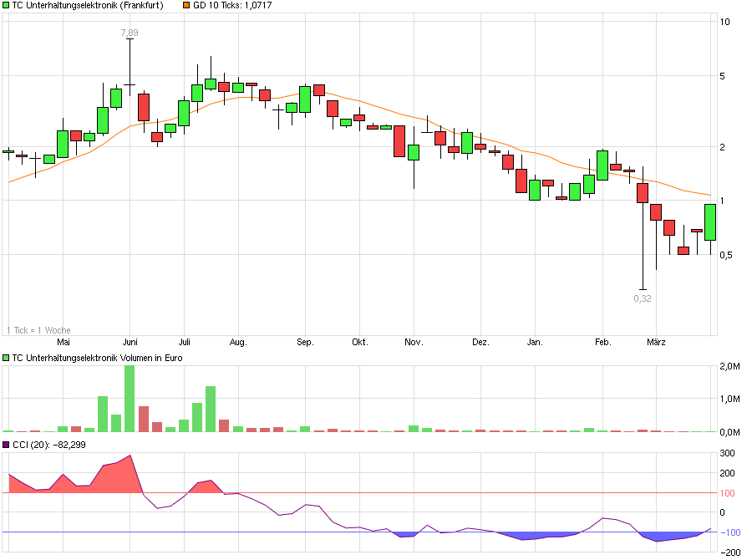Click the 'CCI (20): -82,299' label
Screen dimensions: 752x560
[49, 445]
